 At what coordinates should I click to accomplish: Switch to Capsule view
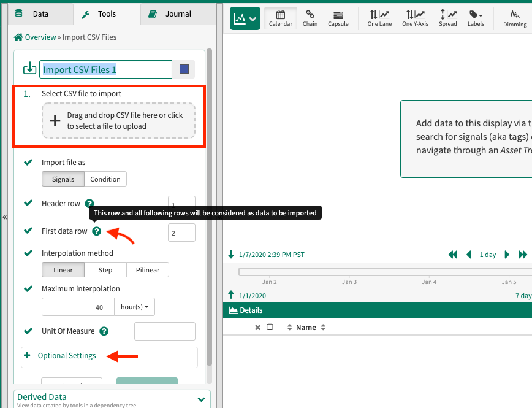(338, 18)
